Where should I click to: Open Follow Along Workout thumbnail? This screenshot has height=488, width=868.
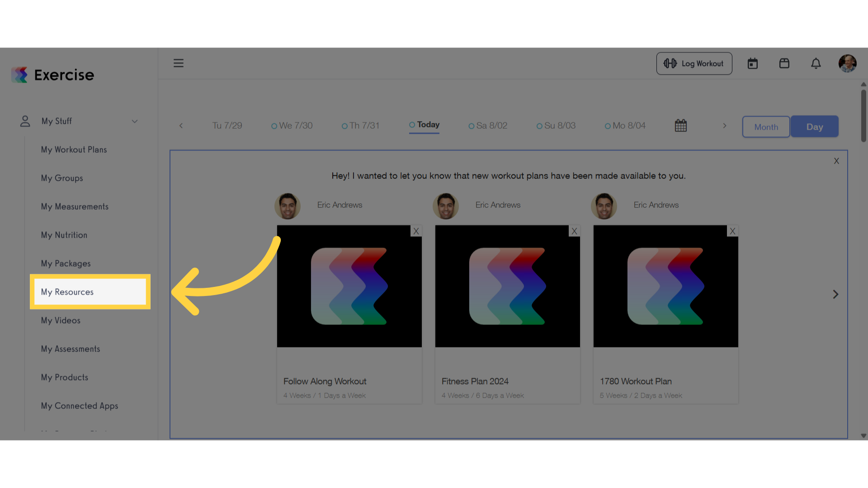click(349, 286)
